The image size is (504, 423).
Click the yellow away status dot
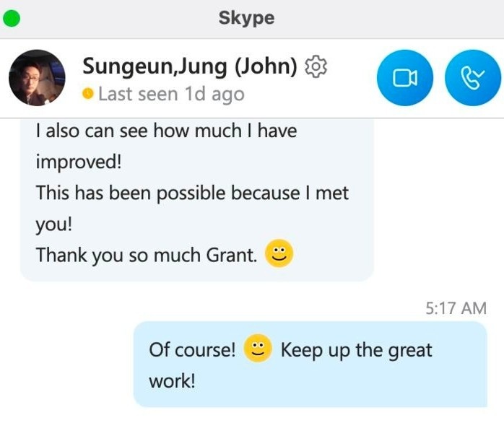pyautogui.click(x=88, y=94)
